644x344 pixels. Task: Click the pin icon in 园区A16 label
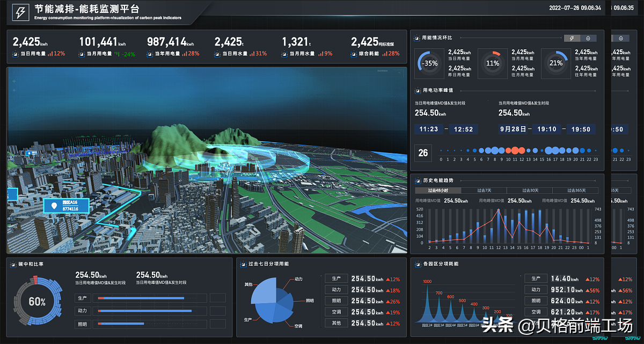click(x=53, y=205)
